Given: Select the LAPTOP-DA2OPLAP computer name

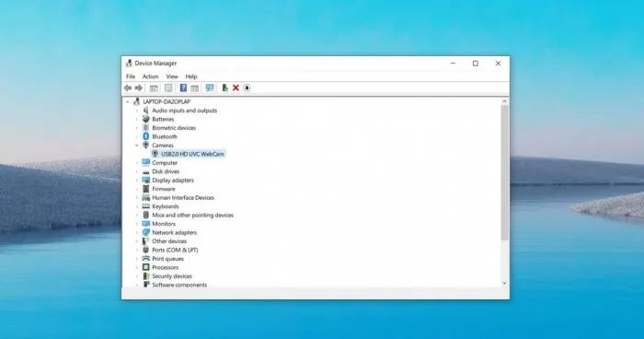Looking at the screenshot, I should (167, 101).
